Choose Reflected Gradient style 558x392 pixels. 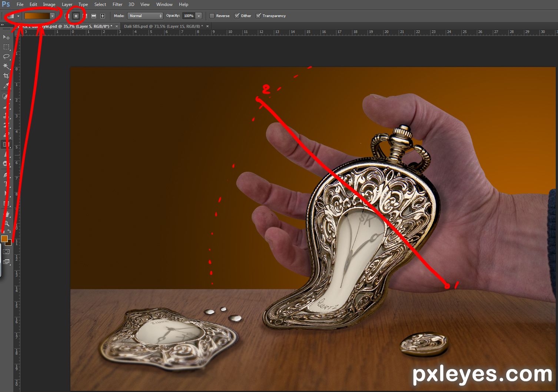pyautogui.click(x=94, y=16)
